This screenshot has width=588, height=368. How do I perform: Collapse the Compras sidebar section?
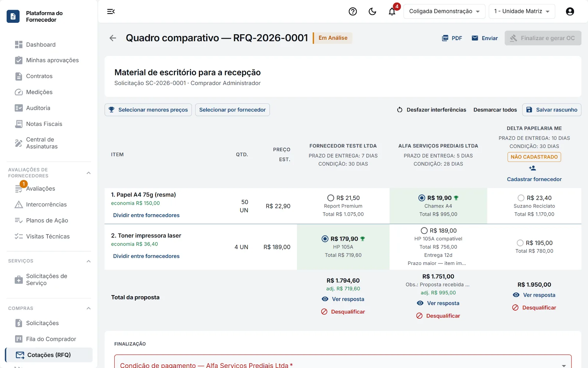(x=89, y=308)
